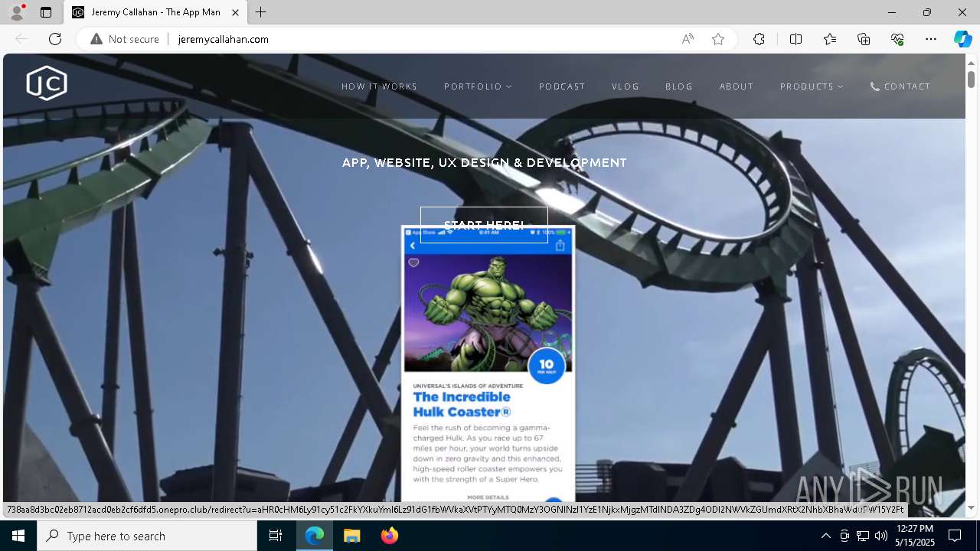Open the browser Extensions menu

tap(759, 39)
